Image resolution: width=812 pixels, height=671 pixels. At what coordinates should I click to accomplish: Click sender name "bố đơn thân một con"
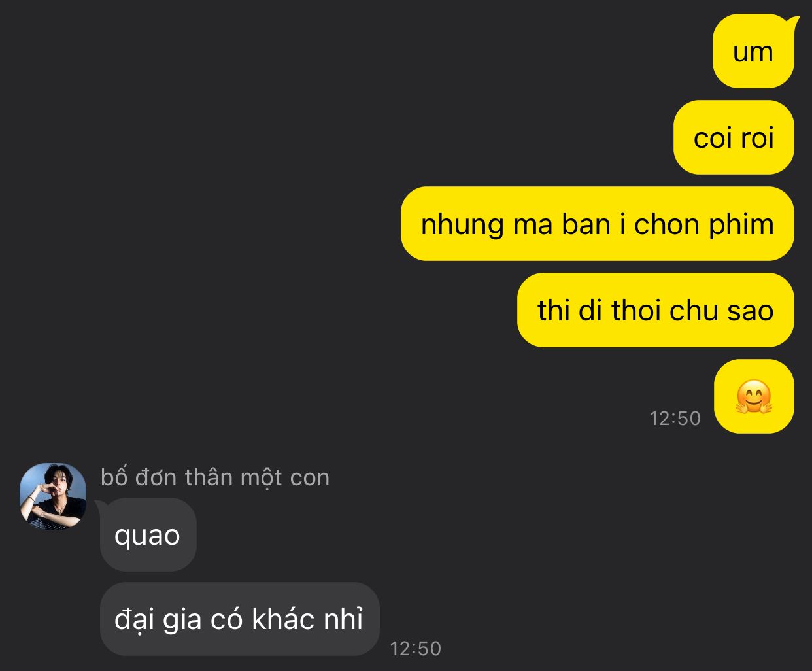pyautogui.click(x=215, y=477)
